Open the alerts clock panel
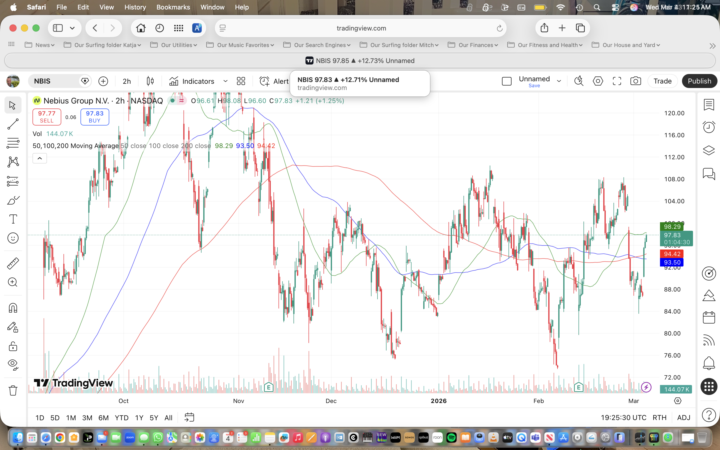Screen dimensions: 720x450 click(709, 127)
